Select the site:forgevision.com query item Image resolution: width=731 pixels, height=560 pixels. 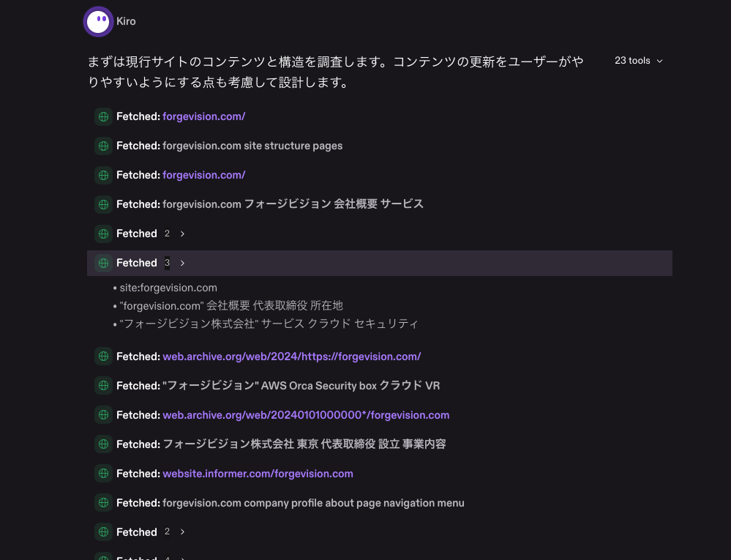click(165, 288)
